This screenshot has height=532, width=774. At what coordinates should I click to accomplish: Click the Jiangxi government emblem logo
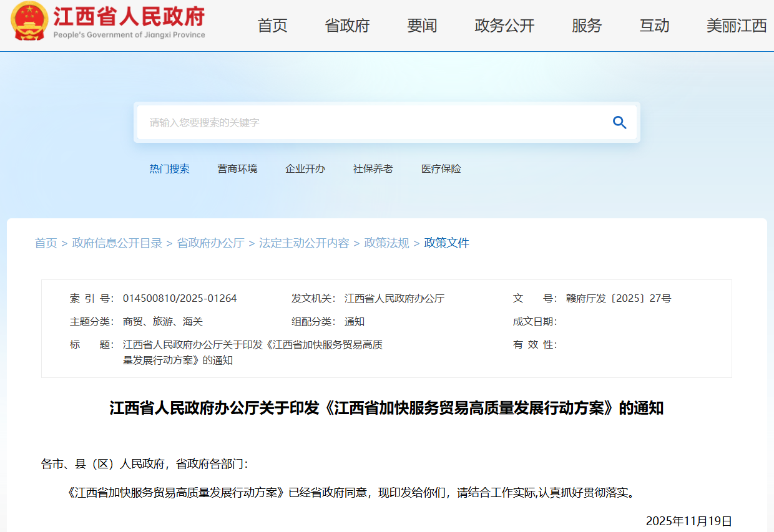click(x=29, y=22)
